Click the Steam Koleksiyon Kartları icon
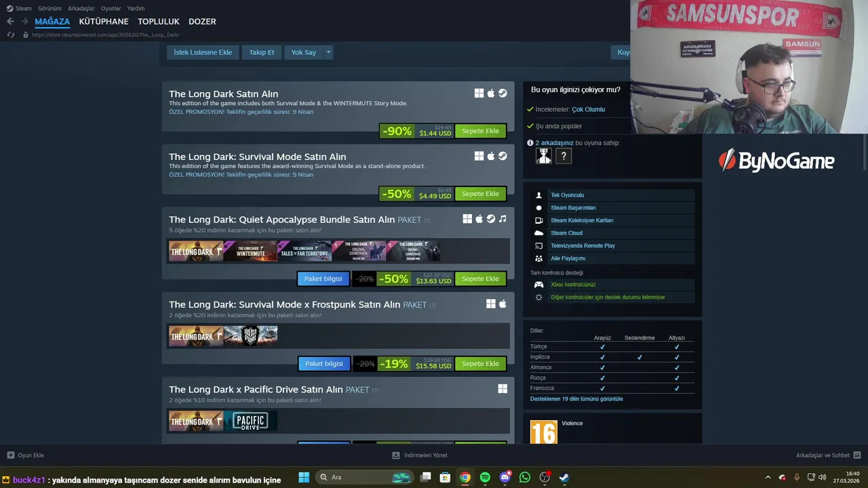This screenshot has height=488, width=868. point(539,220)
